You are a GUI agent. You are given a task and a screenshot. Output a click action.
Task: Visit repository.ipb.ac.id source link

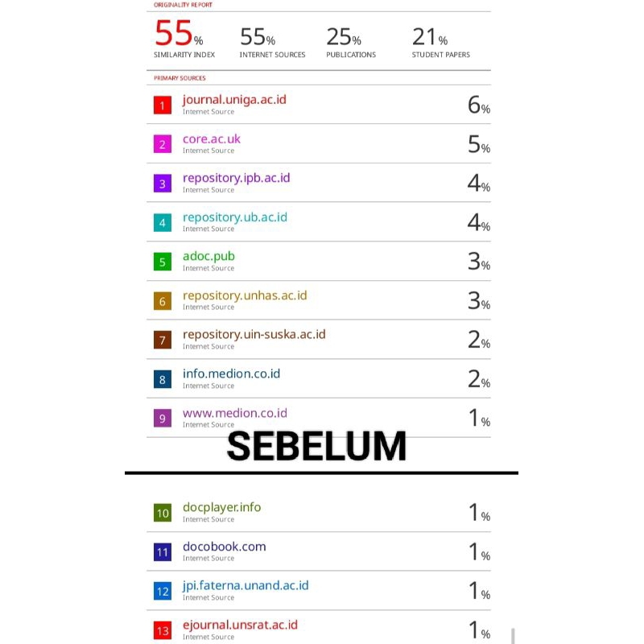click(236, 178)
